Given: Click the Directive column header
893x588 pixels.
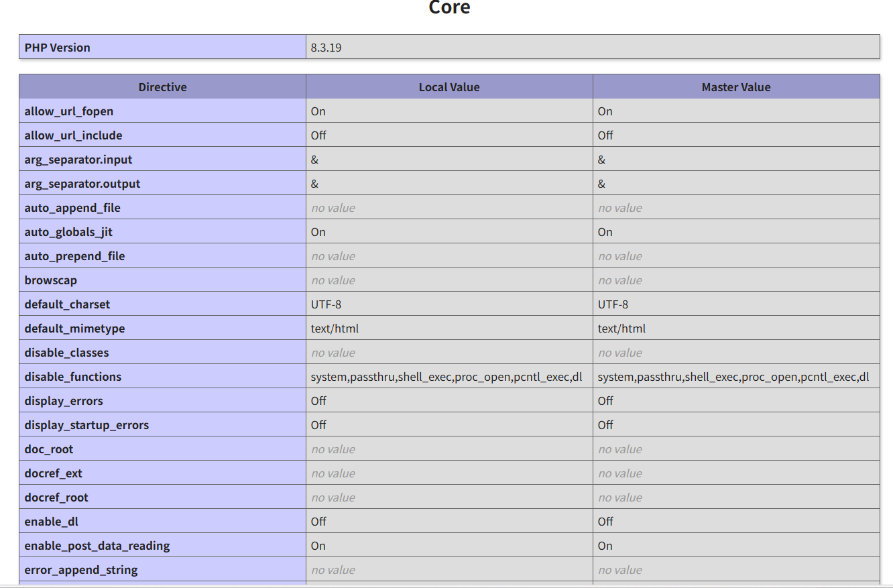Looking at the screenshot, I should [x=162, y=87].
